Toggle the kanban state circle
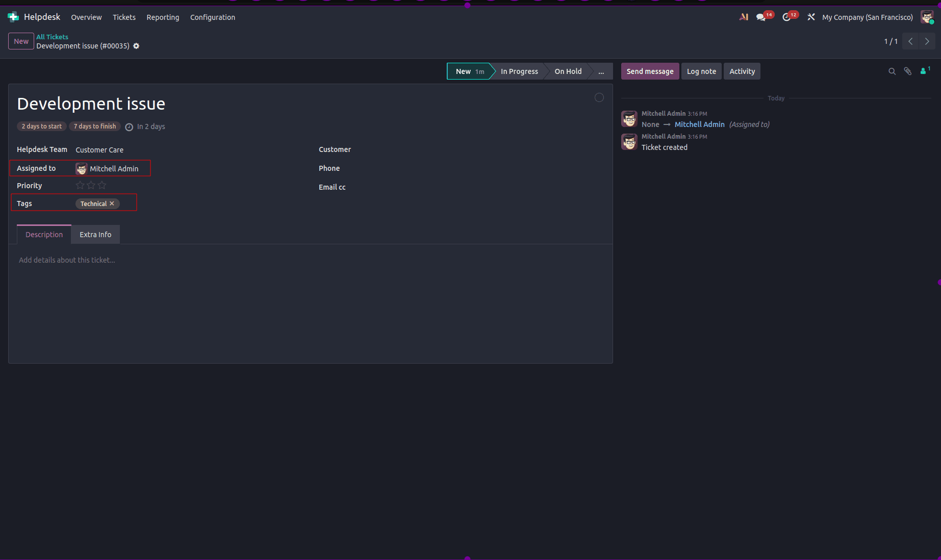The image size is (941, 560). (x=599, y=97)
